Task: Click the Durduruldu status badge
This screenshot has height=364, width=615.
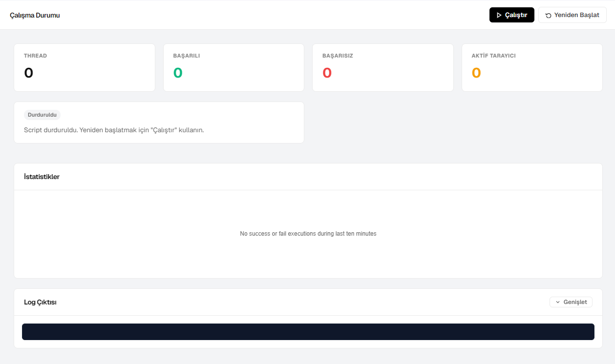Action: coord(42,115)
